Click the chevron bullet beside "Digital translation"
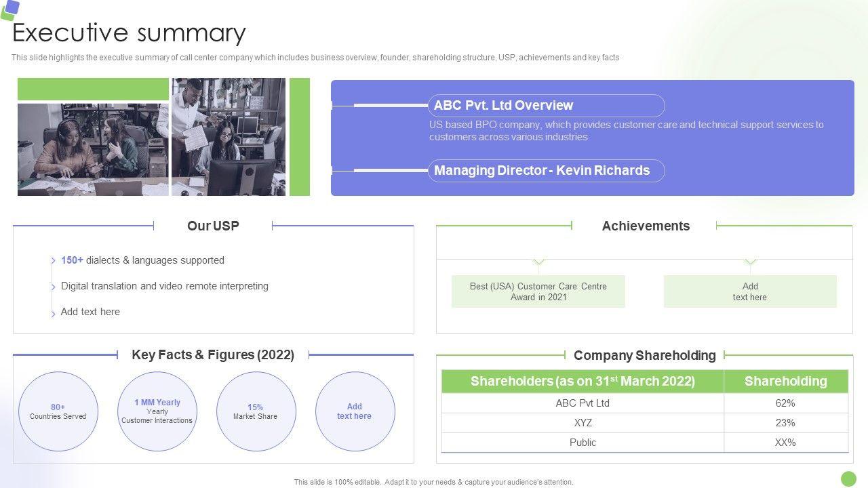The height and width of the screenshot is (488, 868). pos(53,287)
